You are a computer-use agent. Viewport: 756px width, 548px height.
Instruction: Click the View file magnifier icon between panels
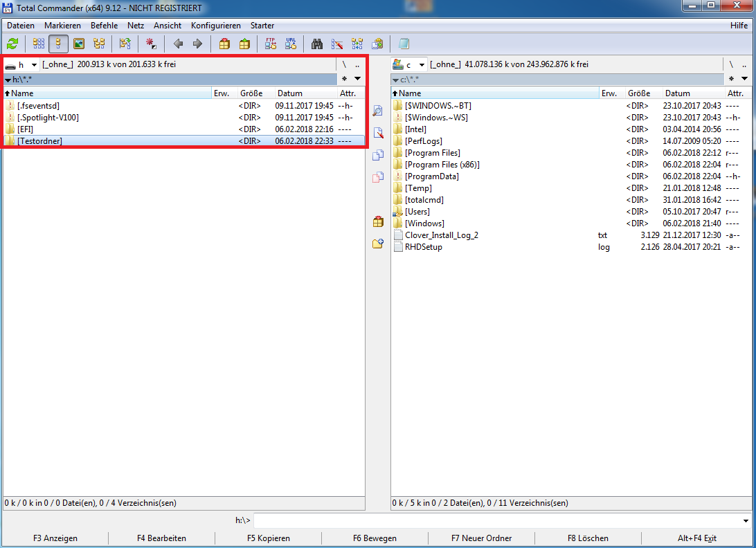coord(378,111)
